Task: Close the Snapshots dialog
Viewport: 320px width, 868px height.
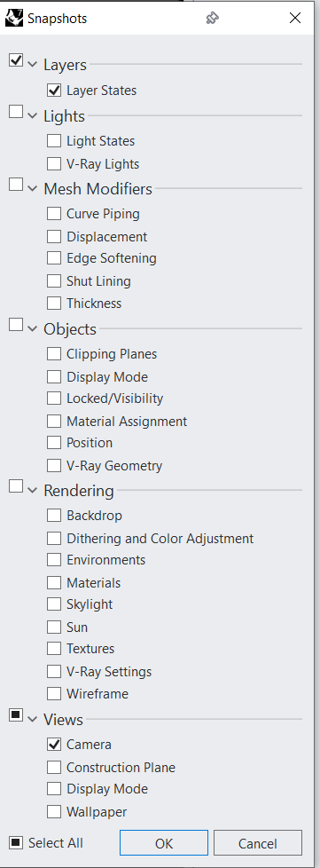Action: click(295, 19)
